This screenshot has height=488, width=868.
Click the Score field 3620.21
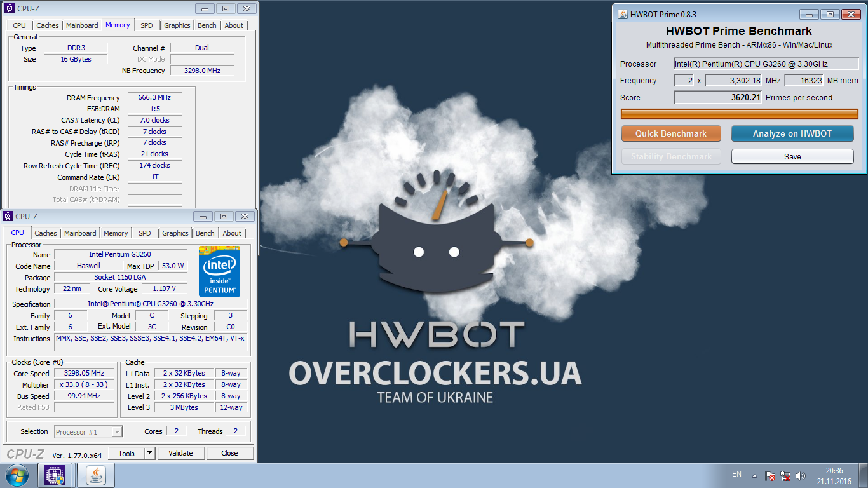coord(717,97)
